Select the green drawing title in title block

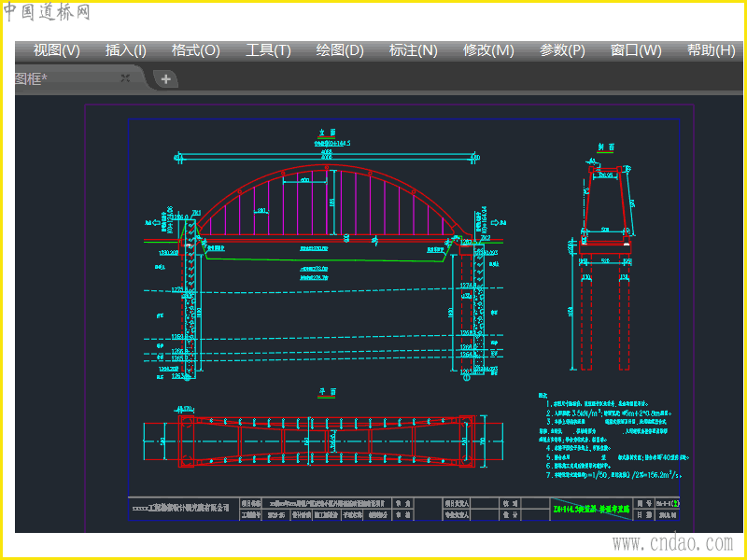click(591, 509)
